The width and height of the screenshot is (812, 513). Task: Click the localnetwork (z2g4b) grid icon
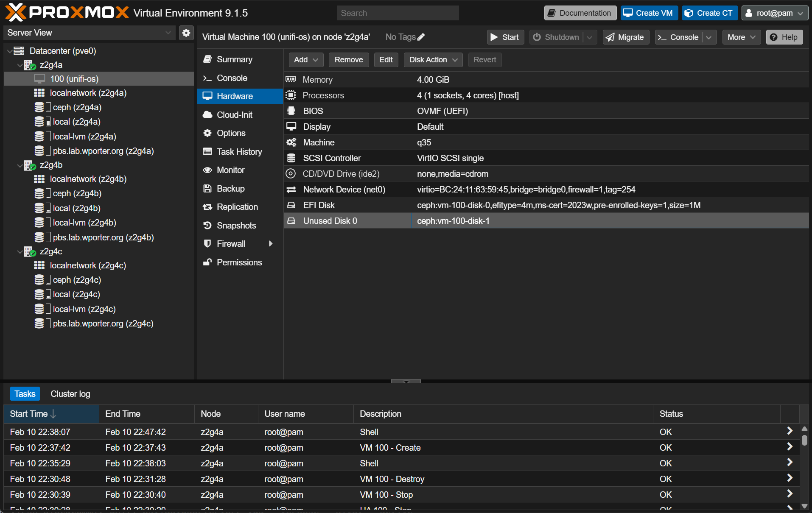39,179
